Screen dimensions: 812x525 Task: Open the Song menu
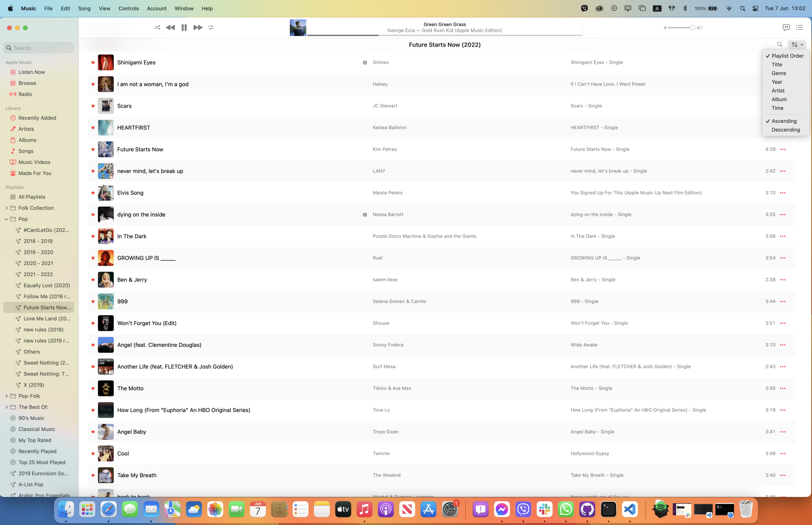84,8
